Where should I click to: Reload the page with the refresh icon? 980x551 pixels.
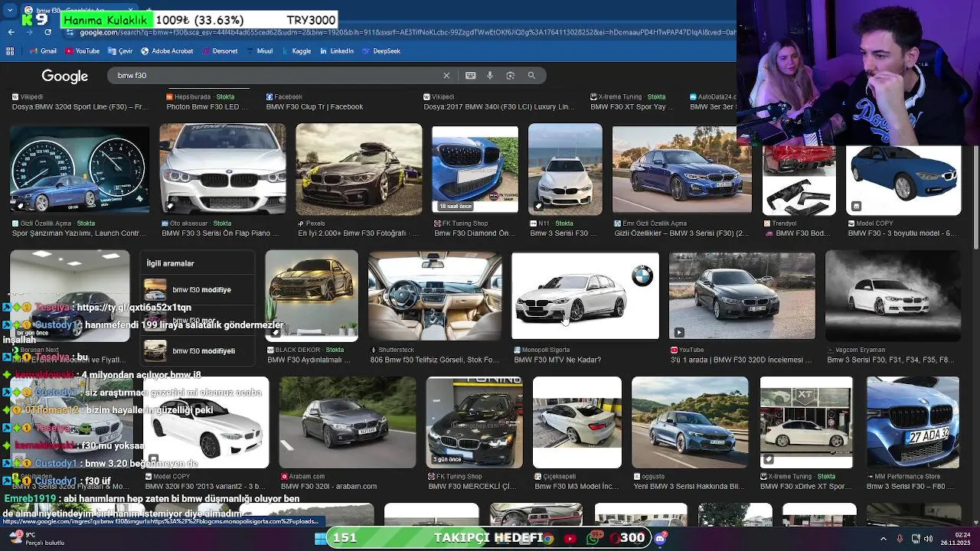pyautogui.click(x=47, y=32)
